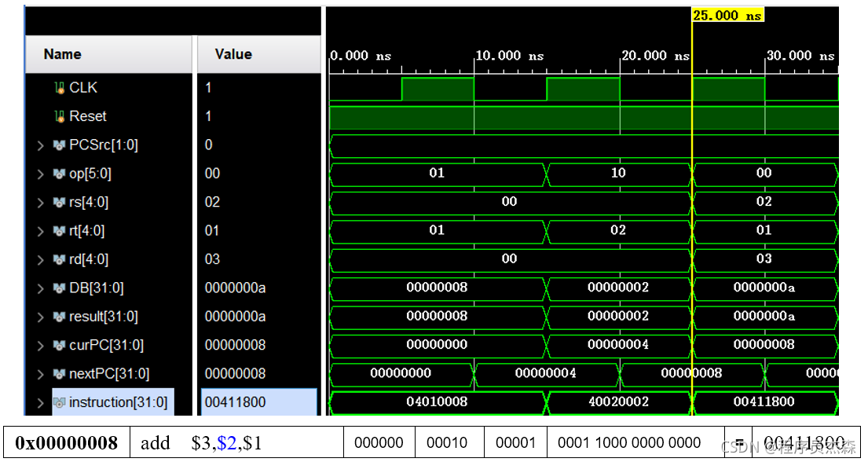Image resolution: width=868 pixels, height=462 pixels.
Task: Click the Value column header
Action: 233,54
